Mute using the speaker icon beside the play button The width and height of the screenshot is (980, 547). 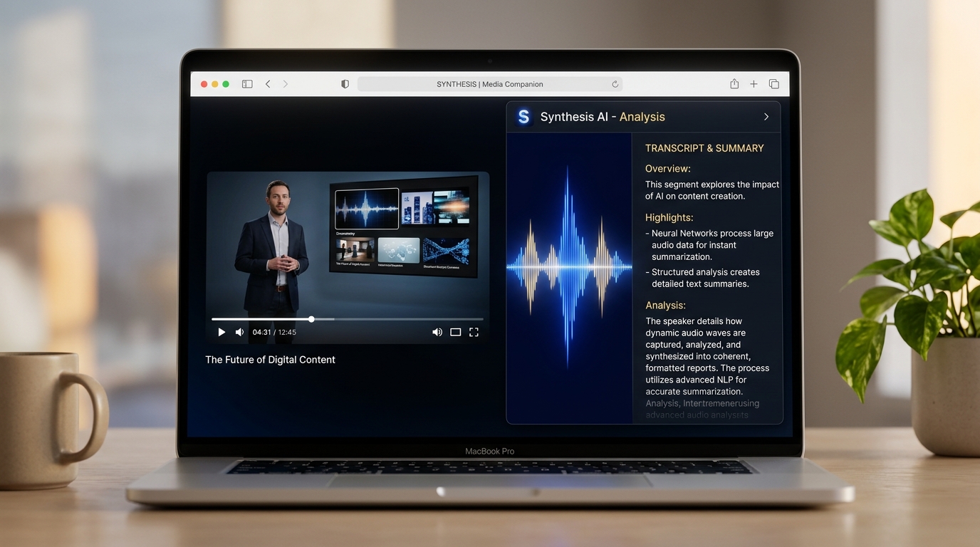tap(240, 332)
